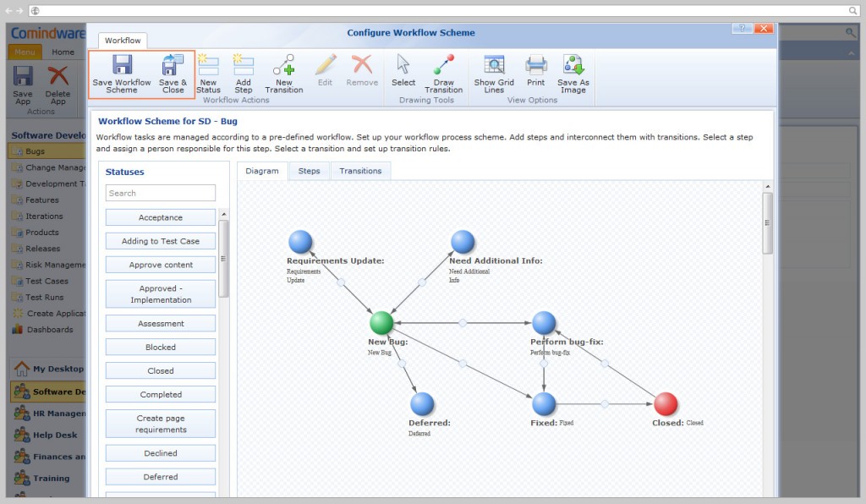Click the Declined status
This screenshot has width=866, height=504.
[x=161, y=453]
